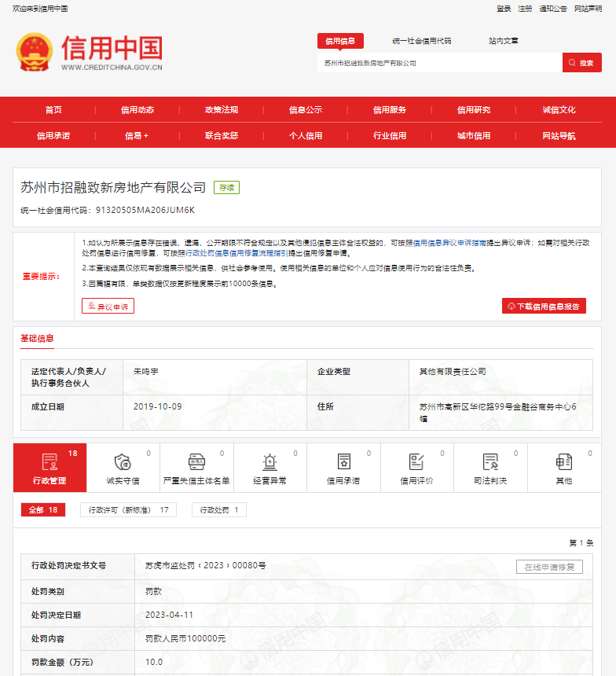616x676 pixels.
Task: Click establishment date 2019-10-09
Action: click(158, 406)
